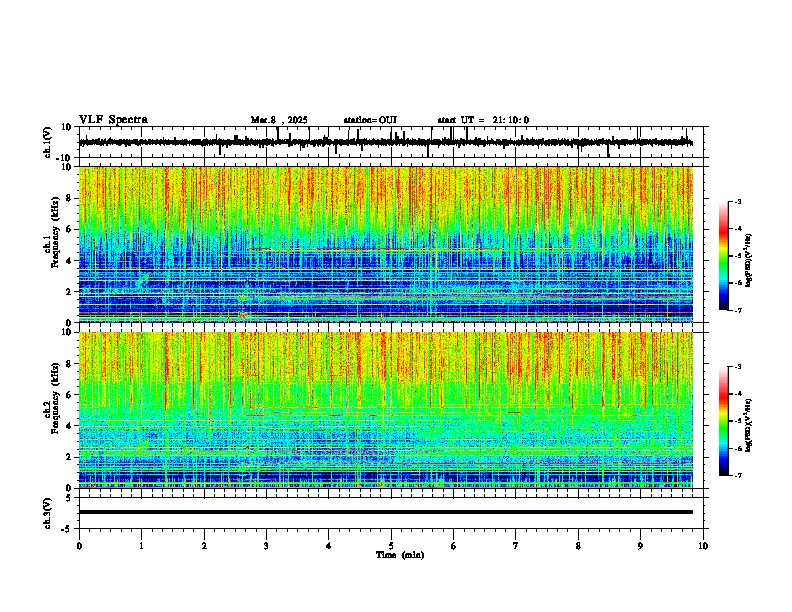Click time axis tick label 4
The image size is (792, 612).
329,546
